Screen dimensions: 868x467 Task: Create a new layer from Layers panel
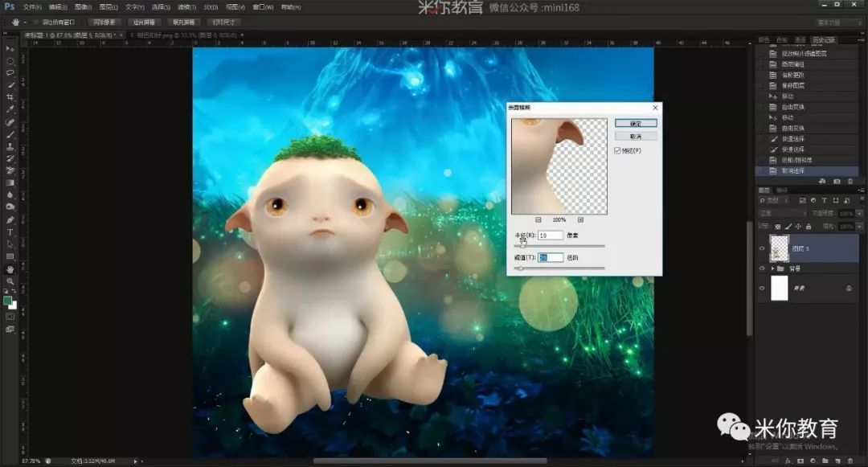coord(837,461)
